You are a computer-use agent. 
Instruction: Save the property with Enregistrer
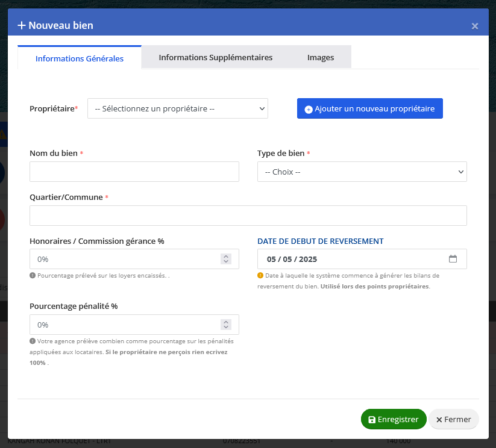393,419
